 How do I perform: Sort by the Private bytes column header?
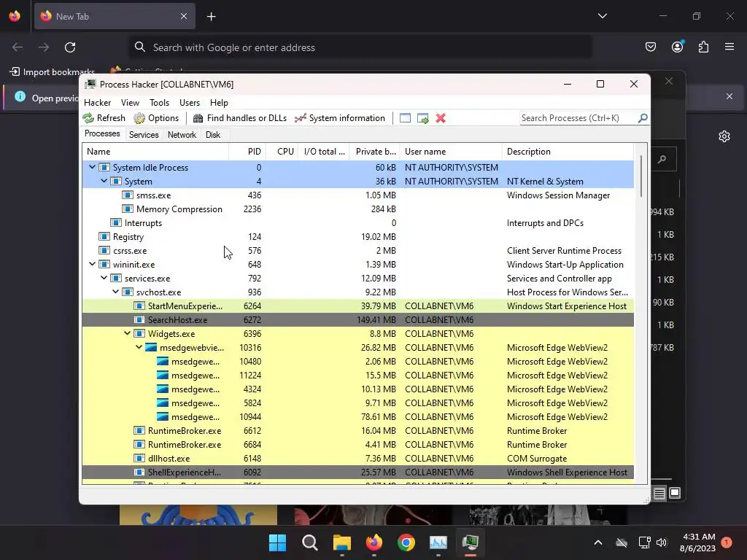pos(374,152)
